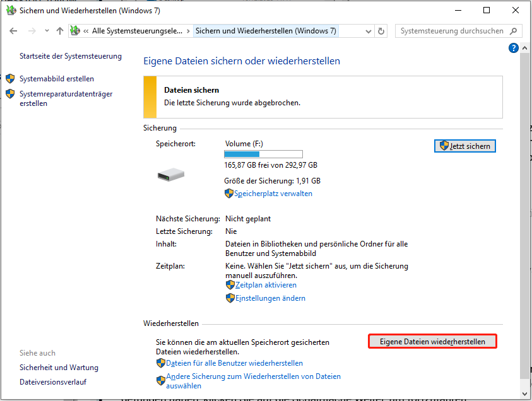Click 'Größe der Sicherung: 1,91 GB' text

pos(273,181)
